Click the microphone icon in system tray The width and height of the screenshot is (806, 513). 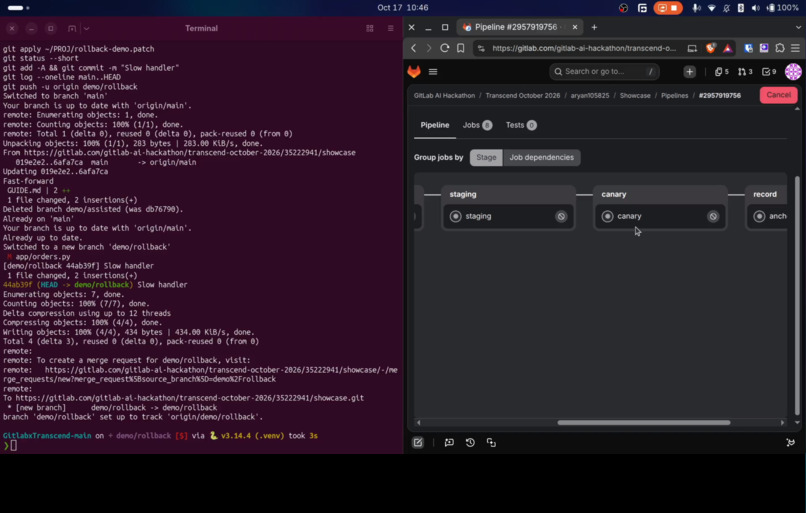(696, 8)
